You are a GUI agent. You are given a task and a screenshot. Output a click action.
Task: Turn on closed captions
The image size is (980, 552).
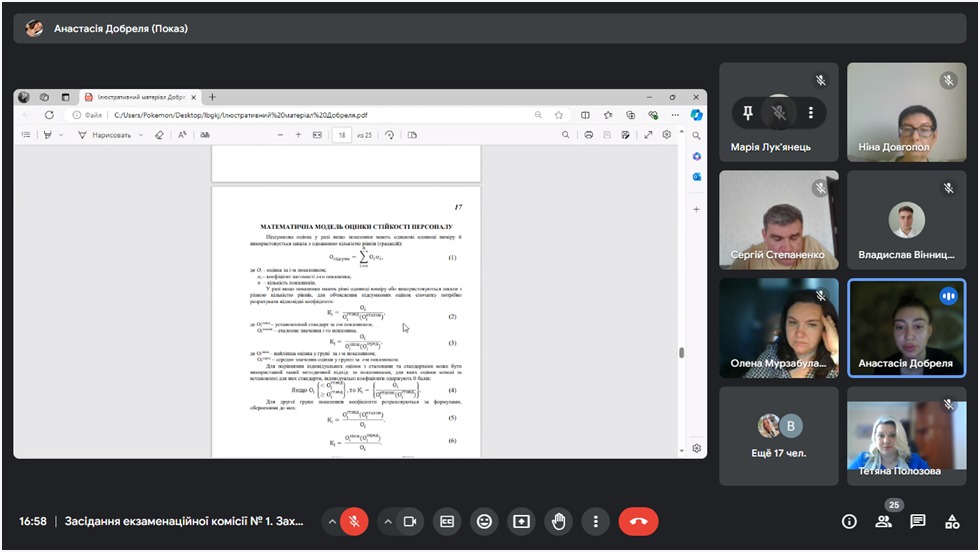[448, 521]
